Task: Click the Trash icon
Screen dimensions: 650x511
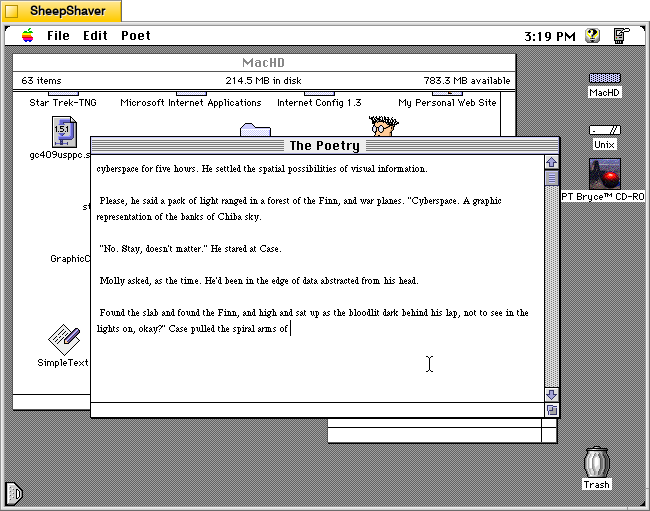Action: [597, 463]
